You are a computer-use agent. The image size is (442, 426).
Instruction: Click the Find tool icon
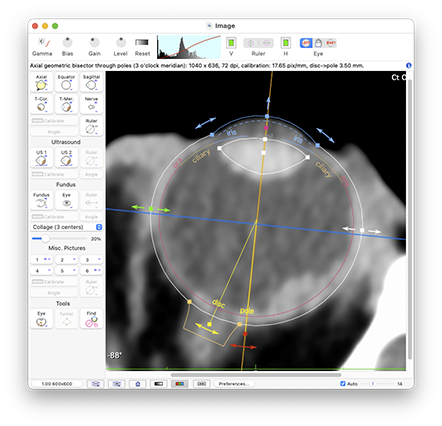pos(91,319)
